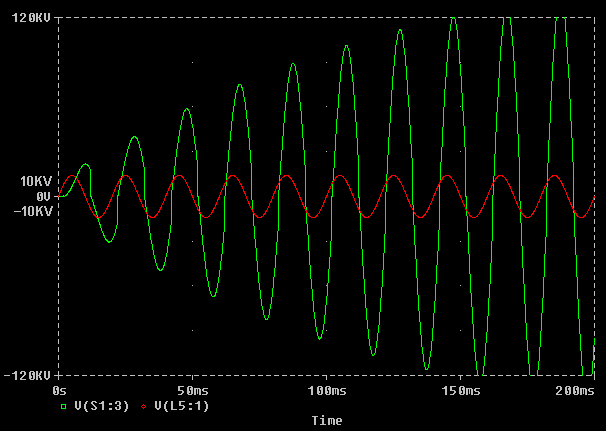Select the V(L5:1) trace name in legend
The image size is (606, 431).
(181, 407)
